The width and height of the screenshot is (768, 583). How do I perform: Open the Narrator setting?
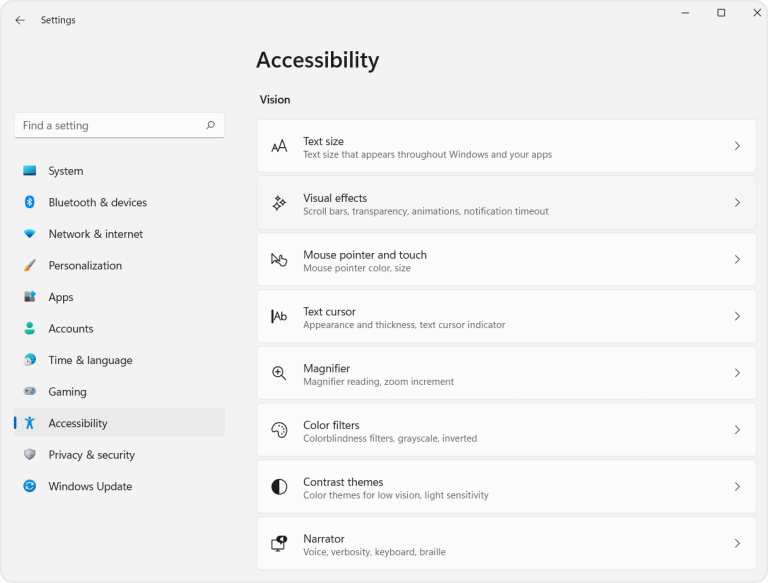pyautogui.click(x=506, y=544)
